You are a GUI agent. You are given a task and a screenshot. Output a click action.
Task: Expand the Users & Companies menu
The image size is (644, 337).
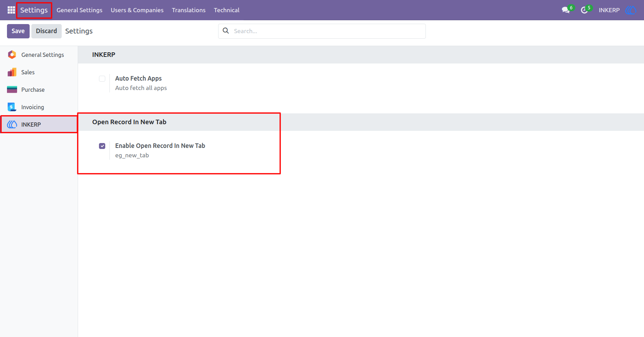pyautogui.click(x=137, y=10)
